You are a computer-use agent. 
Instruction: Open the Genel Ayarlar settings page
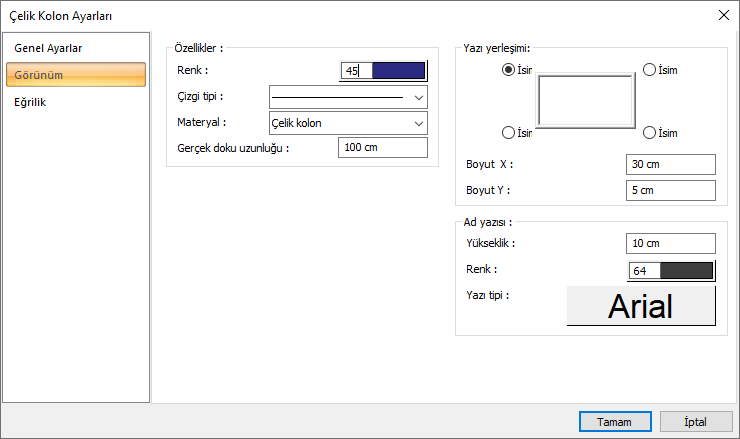tap(48, 48)
